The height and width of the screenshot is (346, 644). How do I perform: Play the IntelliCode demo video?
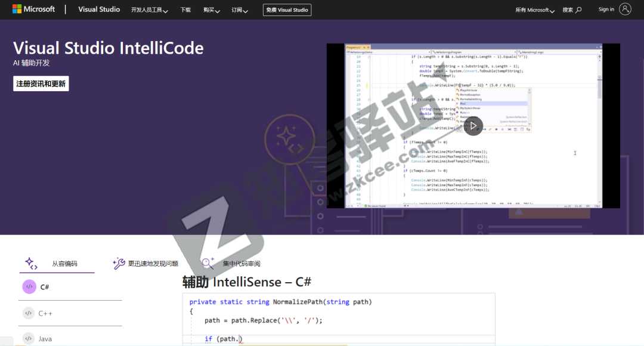coord(473,126)
